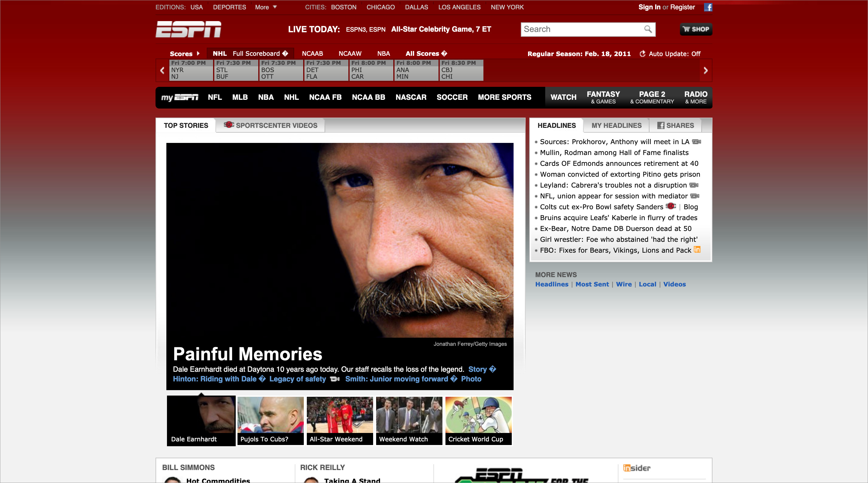
Task: Select NBA scores tab
Action: (383, 54)
